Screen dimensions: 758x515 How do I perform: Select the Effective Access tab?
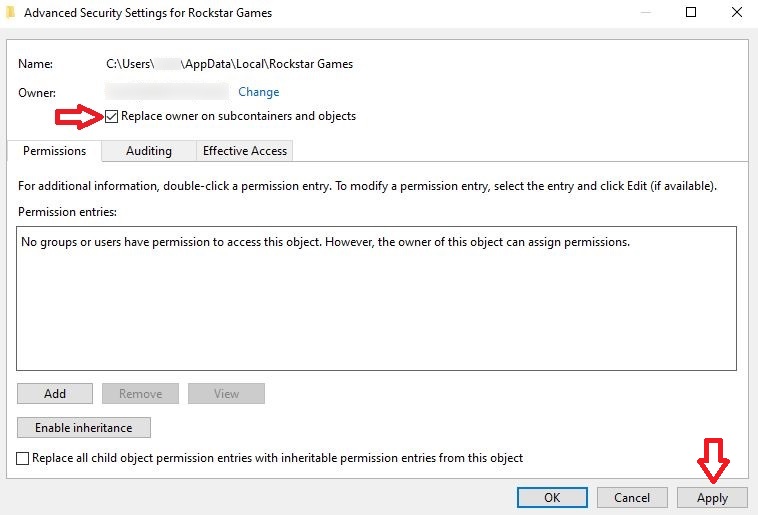pos(245,151)
